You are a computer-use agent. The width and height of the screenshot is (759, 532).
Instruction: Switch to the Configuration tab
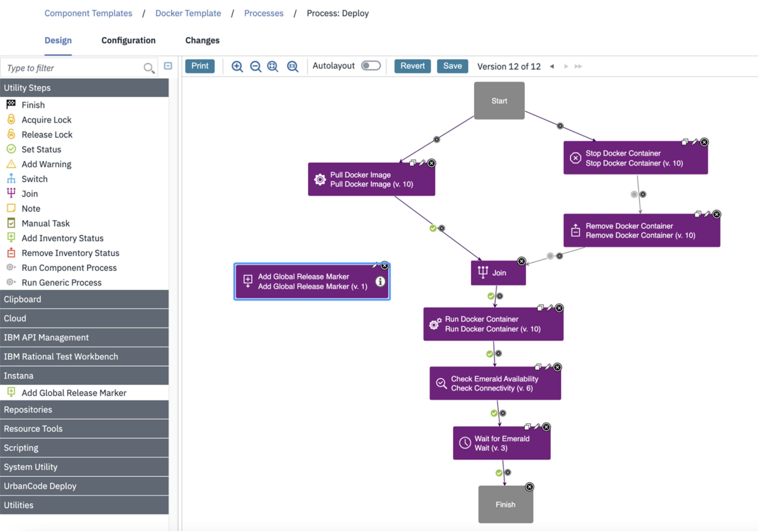point(128,40)
